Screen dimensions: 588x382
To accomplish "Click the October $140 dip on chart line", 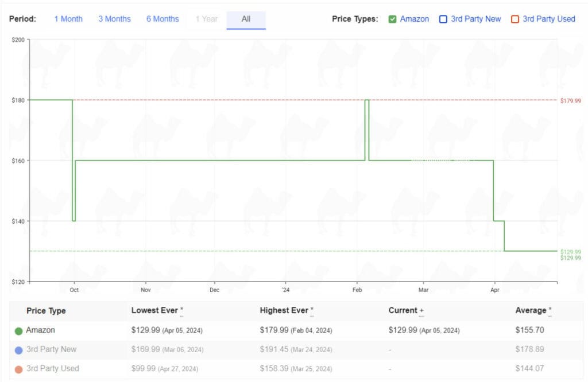I will click(74, 220).
